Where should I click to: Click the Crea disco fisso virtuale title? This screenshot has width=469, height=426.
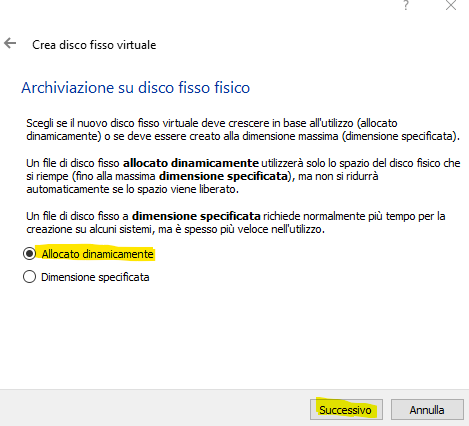[94, 45]
